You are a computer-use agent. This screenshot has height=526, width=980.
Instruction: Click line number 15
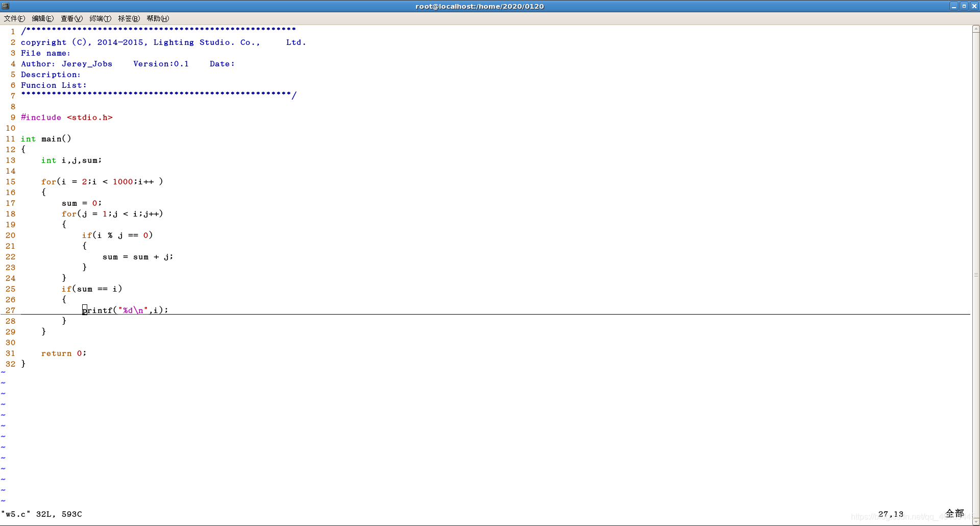pyautogui.click(x=10, y=182)
